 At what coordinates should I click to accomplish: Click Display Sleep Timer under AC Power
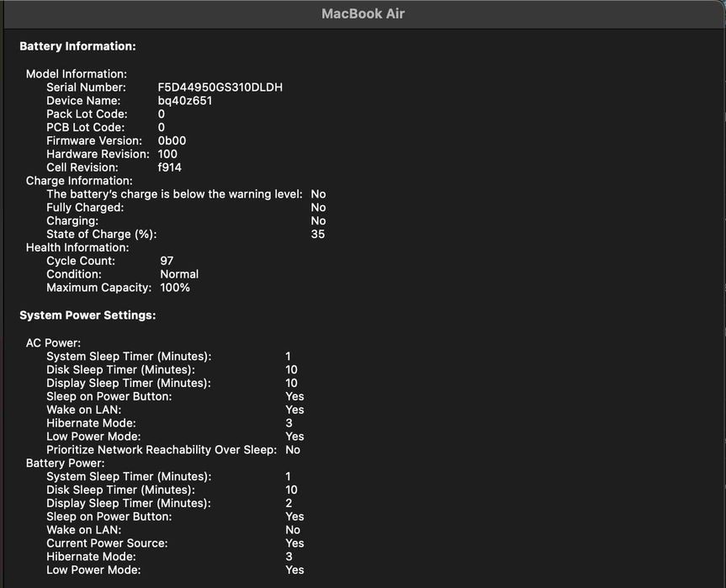[128, 384]
